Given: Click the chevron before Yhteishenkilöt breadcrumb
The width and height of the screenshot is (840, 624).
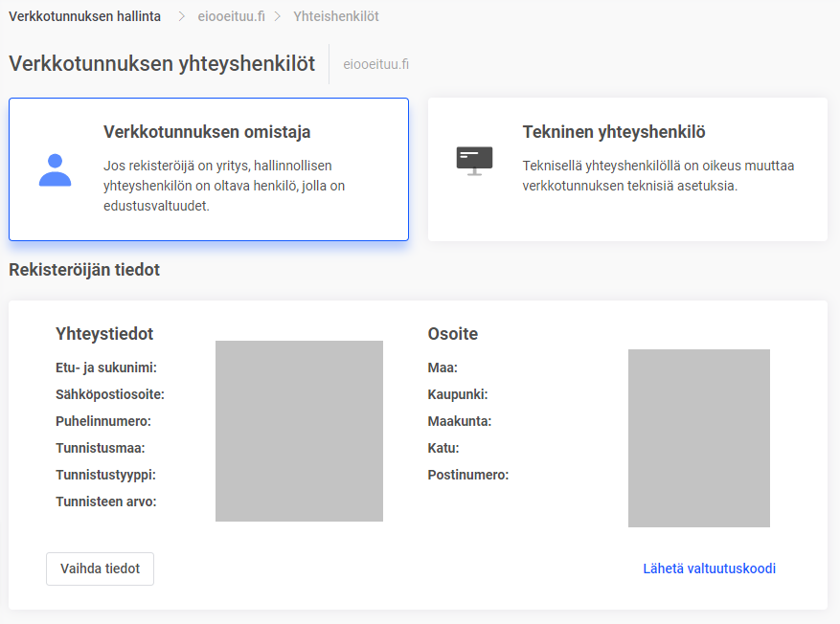Looking at the screenshot, I should 278,16.
